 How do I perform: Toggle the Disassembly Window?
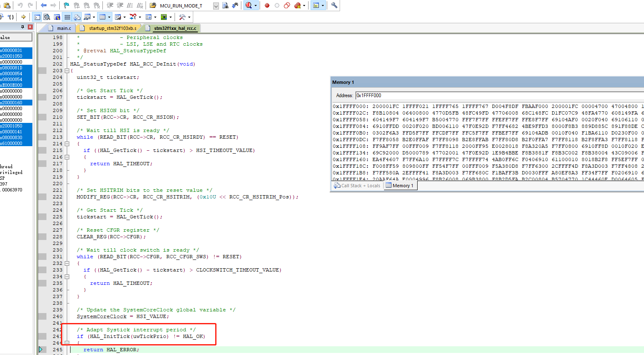pyautogui.click(x=47, y=17)
